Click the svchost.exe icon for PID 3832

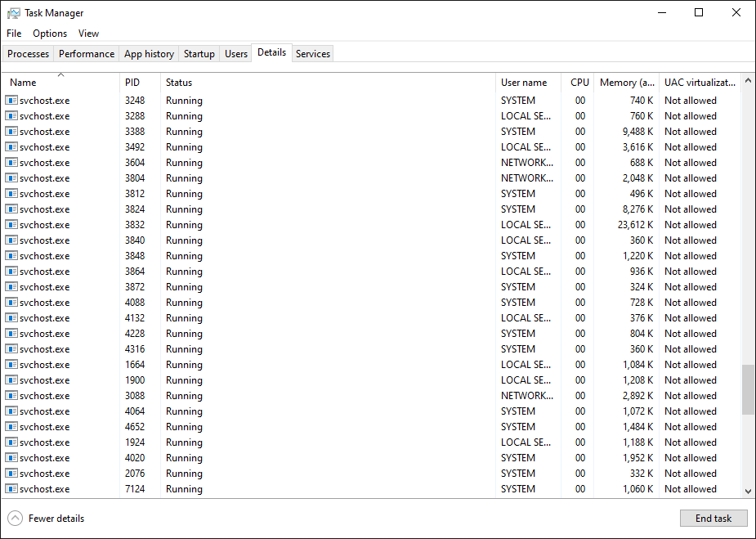pyautogui.click(x=11, y=225)
